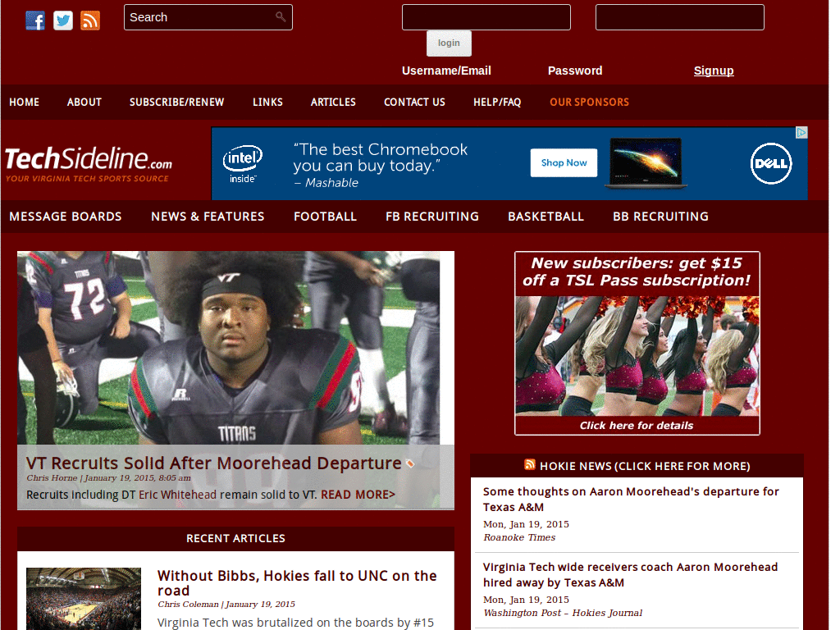
Task: Click the Eric Whitehead player link
Action: pyautogui.click(x=177, y=495)
